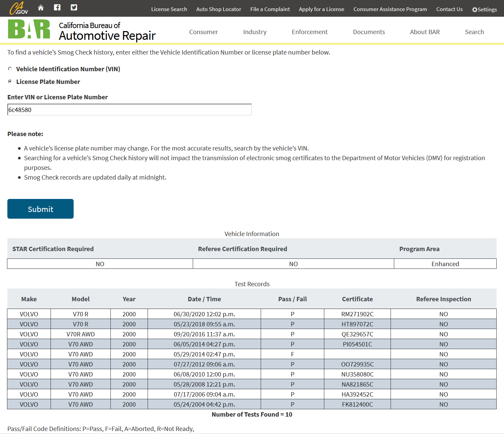Viewport: 504px width, 434px height.
Task: Follow the File a Complaint link
Action: point(270,9)
